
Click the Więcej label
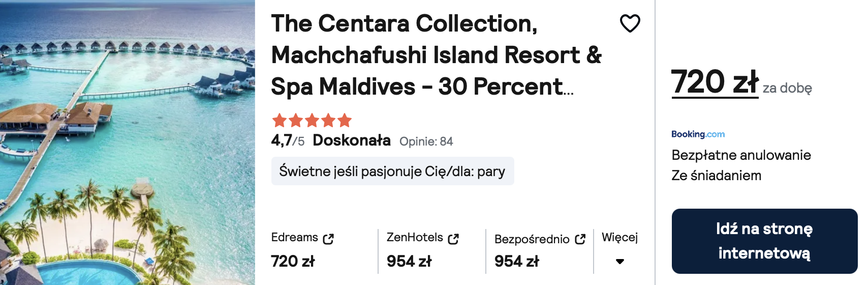click(619, 238)
